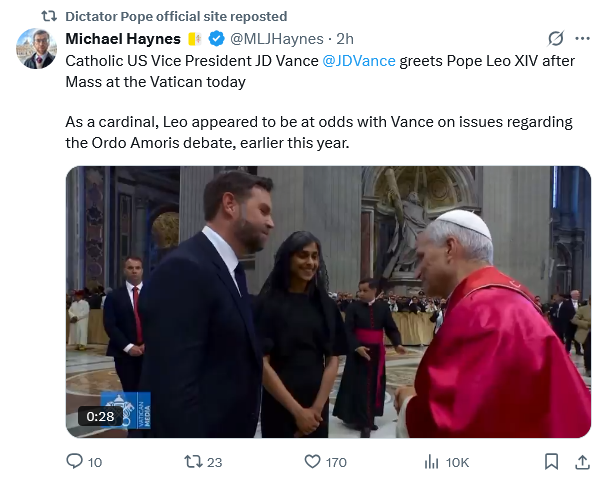Click "Dictator Pope official site reposted" label
609x484 pixels.
[x=175, y=16]
